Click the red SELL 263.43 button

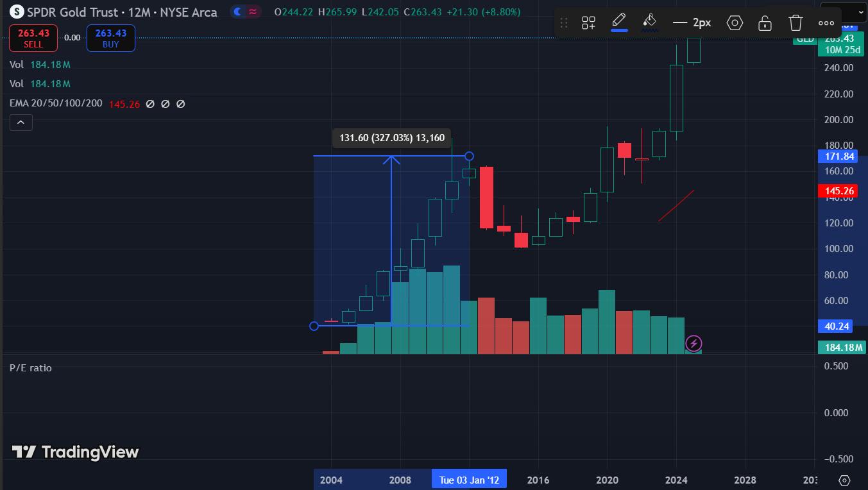[x=33, y=38]
